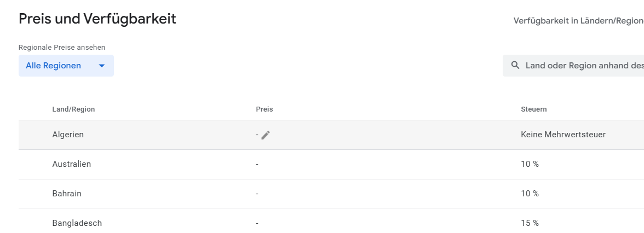The image size is (644, 233).
Task: Select the Australien row name
Action: tap(72, 164)
